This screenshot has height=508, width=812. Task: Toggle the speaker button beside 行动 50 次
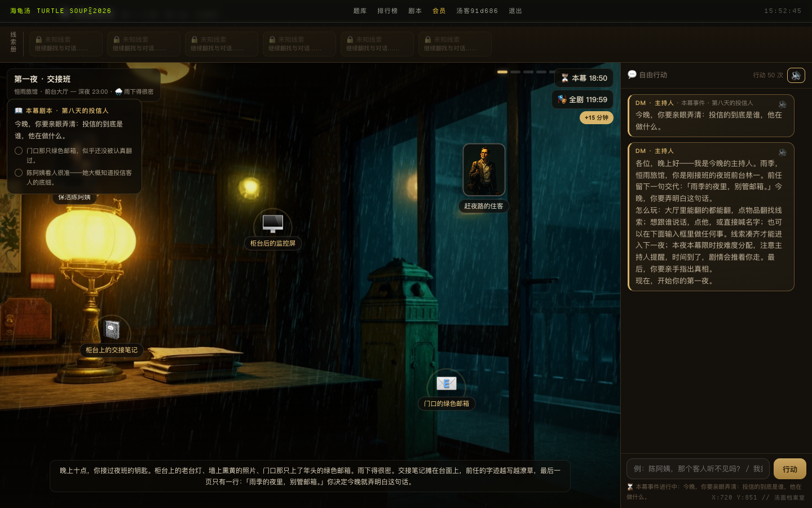[796, 75]
